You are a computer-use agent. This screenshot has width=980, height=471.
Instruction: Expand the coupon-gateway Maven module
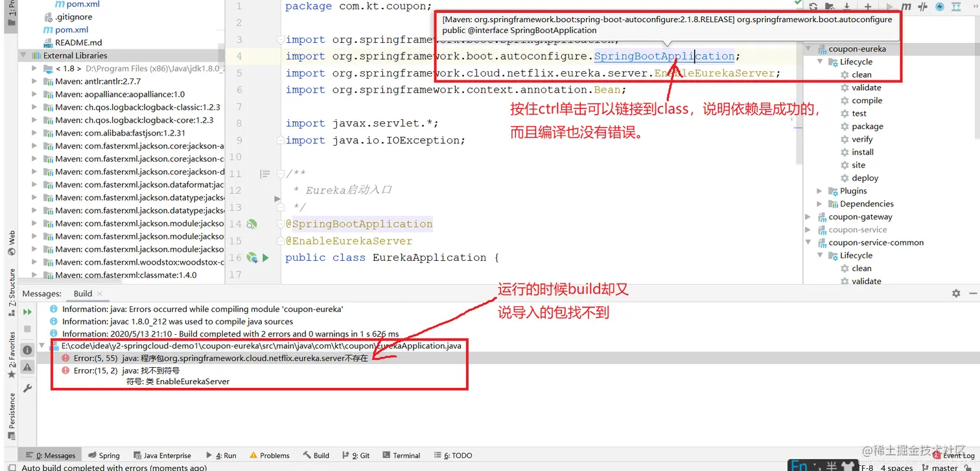pyautogui.click(x=808, y=217)
